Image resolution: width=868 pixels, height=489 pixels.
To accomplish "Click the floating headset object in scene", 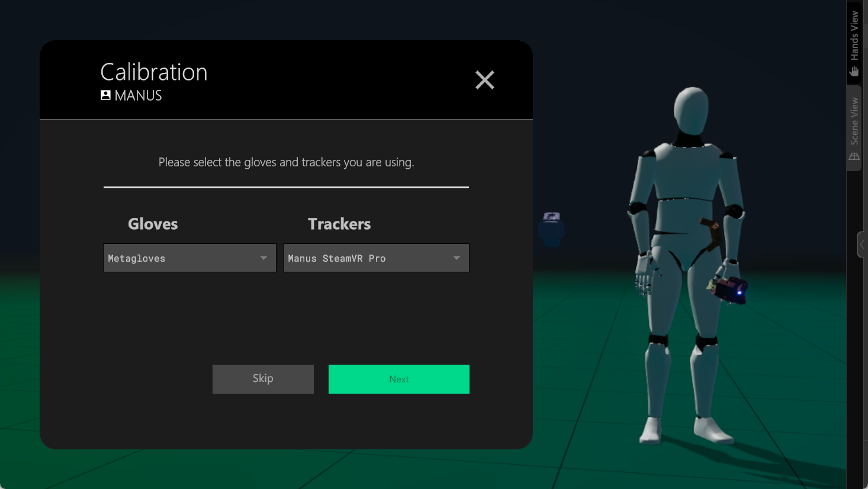I will click(551, 229).
